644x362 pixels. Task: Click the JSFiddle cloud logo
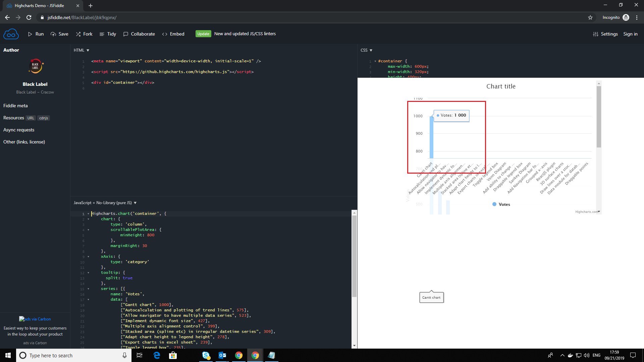coord(11,34)
